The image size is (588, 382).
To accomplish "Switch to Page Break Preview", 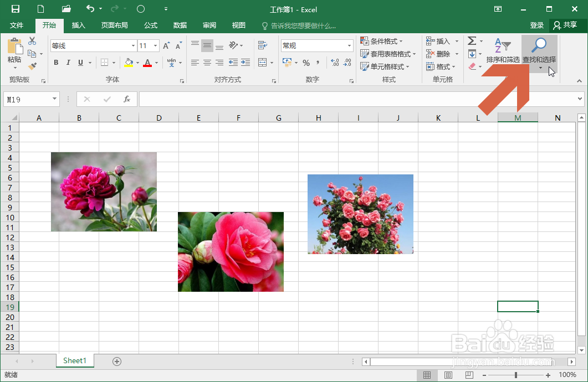I will [469, 375].
